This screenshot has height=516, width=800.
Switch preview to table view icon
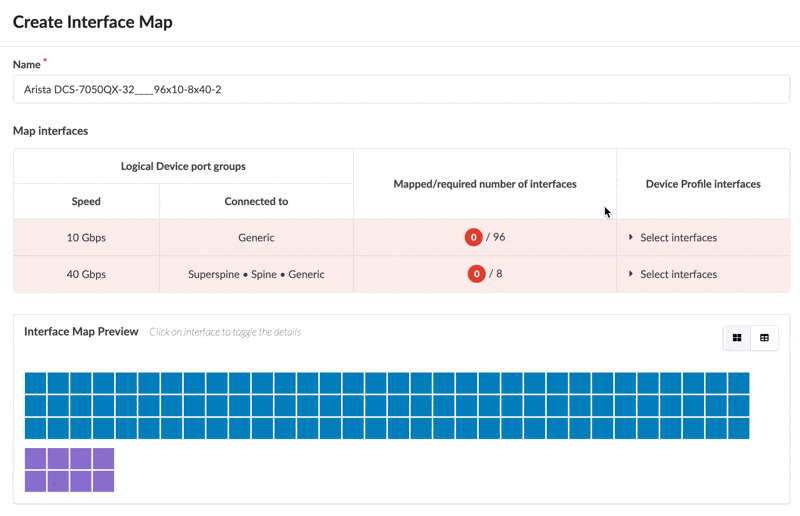[764, 338]
